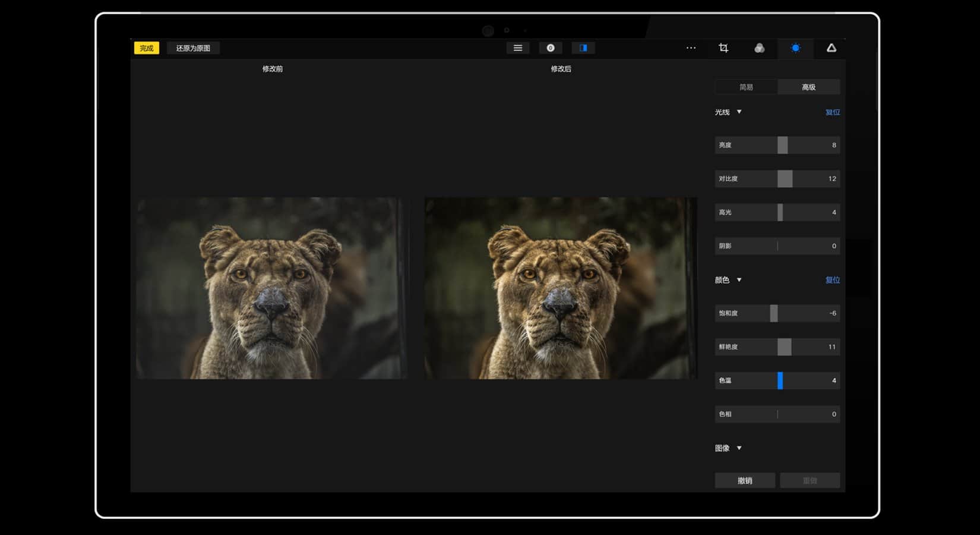
Task: Open the triangle sharpen tool
Action: [x=832, y=48]
